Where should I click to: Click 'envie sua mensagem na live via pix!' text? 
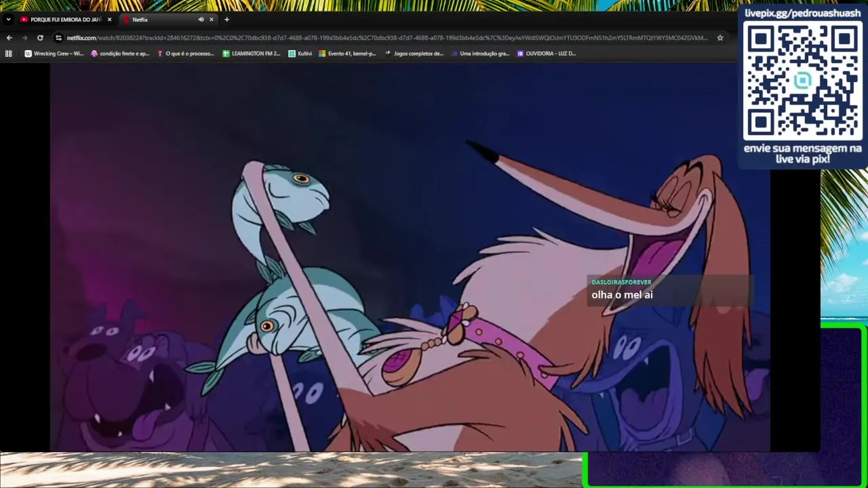[x=802, y=154]
